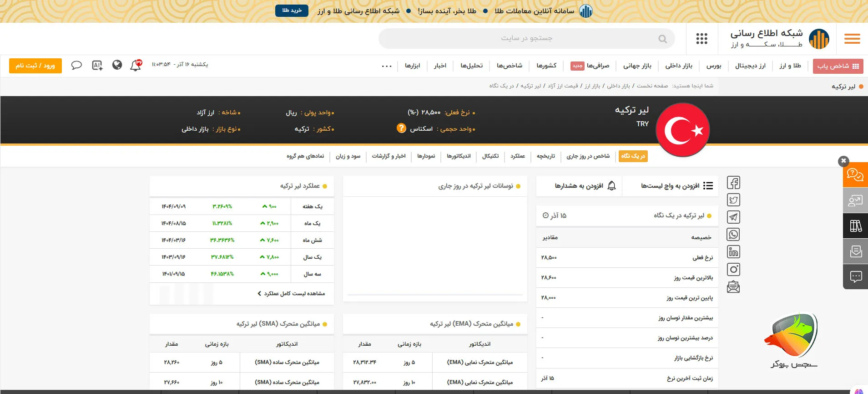Open the orange chat support sidebar icon
This screenshot has width=868, height=394.
pos(855,174)
